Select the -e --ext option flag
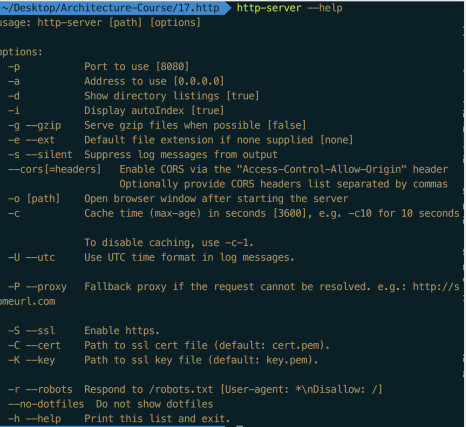The width and height of the screenshot is (466, 427). pos(31,140)
